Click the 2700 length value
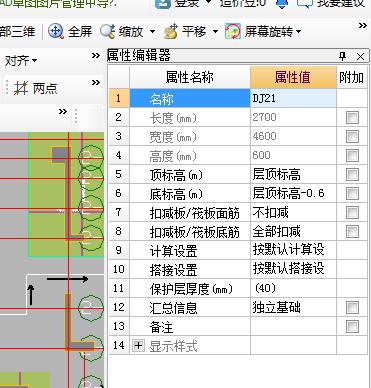371x388 pixels. click(x=293, y=117)
